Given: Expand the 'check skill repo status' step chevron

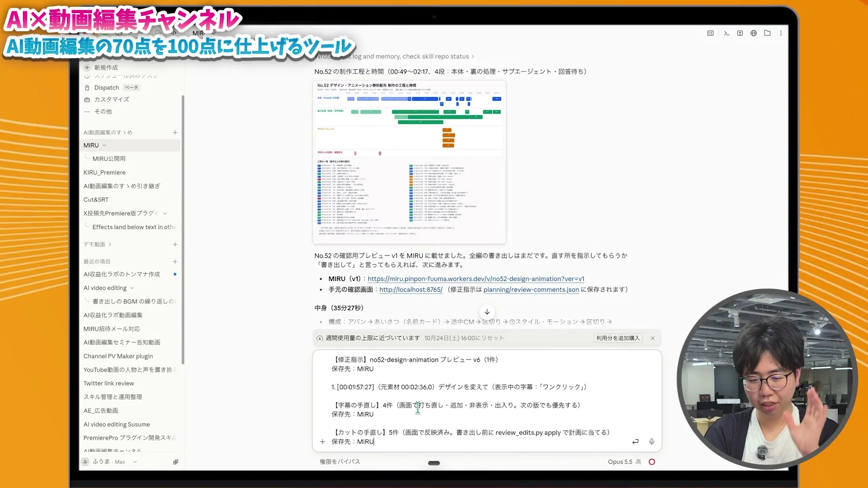Looking at the screenshot, I should coord(473,56).
